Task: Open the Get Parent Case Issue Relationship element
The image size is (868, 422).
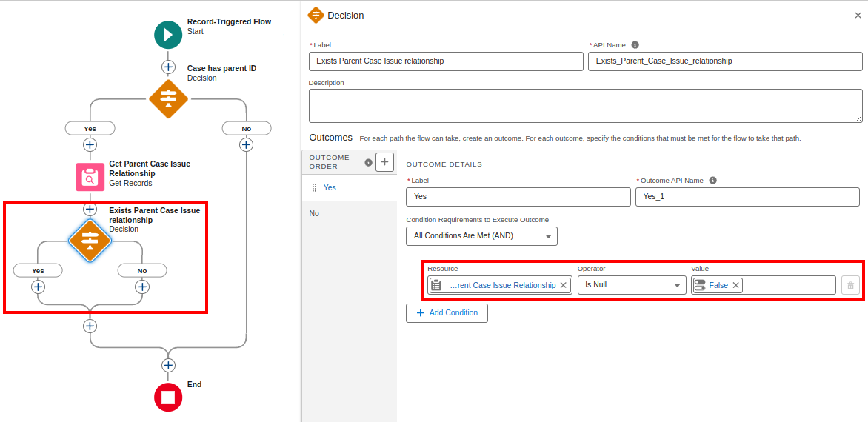Action: (x=90, y=178)
